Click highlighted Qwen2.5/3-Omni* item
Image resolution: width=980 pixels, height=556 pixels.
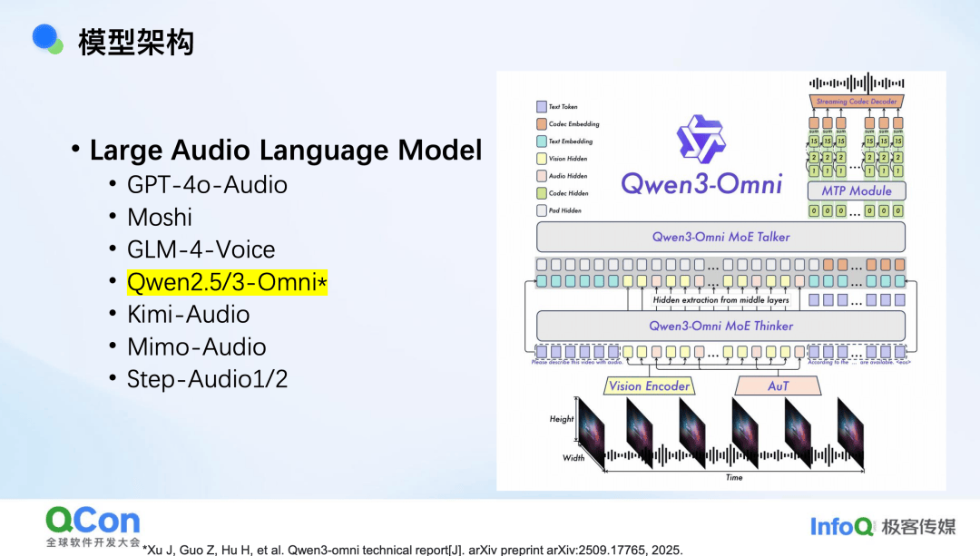(227, 282)
